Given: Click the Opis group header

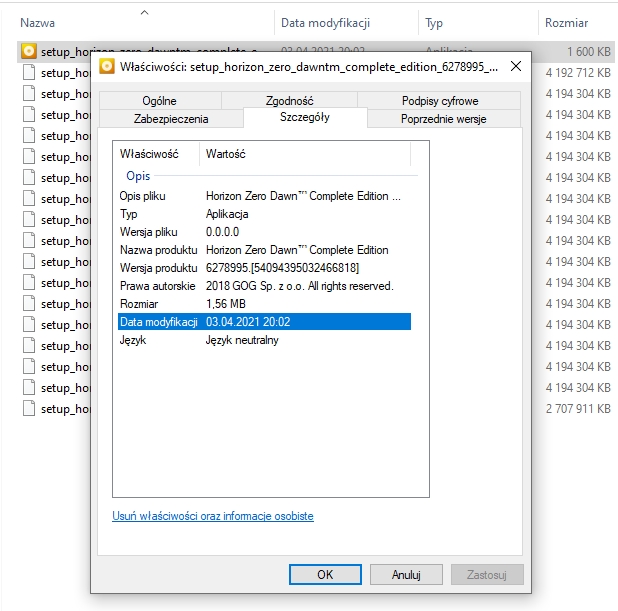Looking at the screenshot, I should click(138, 175).
